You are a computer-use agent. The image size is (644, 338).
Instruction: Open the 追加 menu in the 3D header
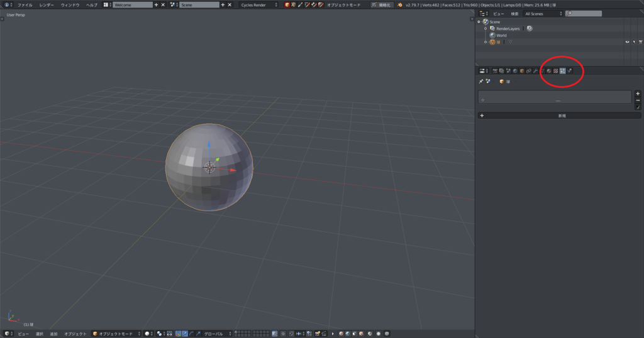point(54,334)
